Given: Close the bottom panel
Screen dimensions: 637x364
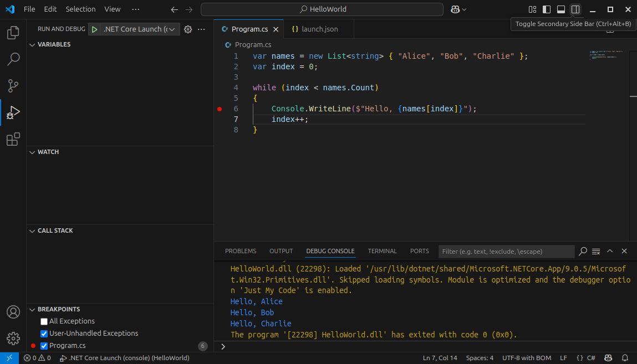Looking at the screenshot, I should [x=624, y=251].
